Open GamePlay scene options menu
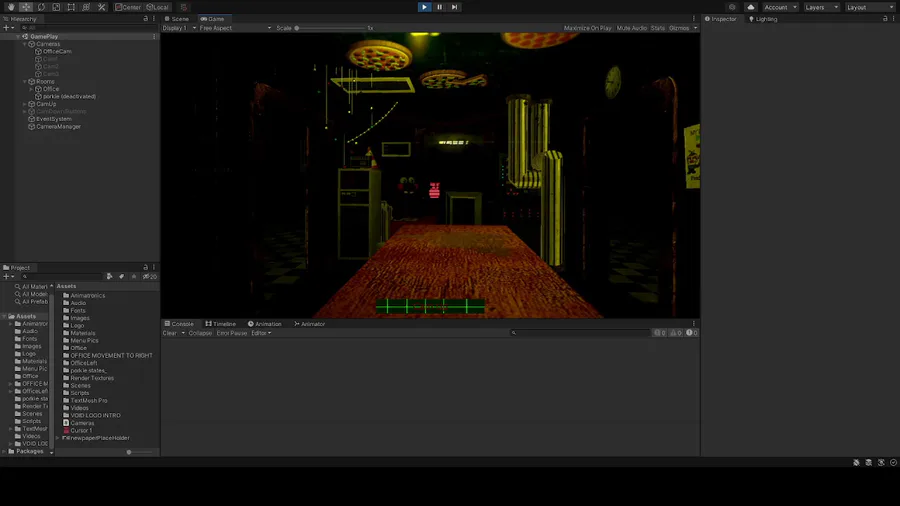The image size is (900, 506). [x=154, y=36]
